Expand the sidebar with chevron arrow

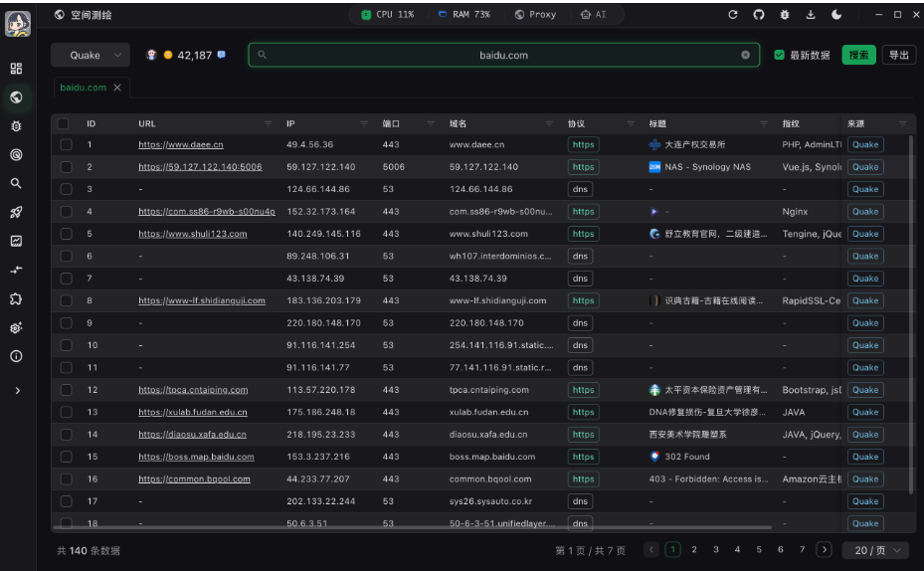click(x=17, y=391)
